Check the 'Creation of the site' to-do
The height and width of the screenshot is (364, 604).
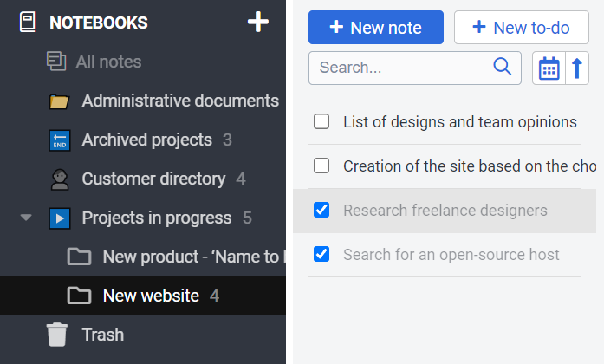321,166
